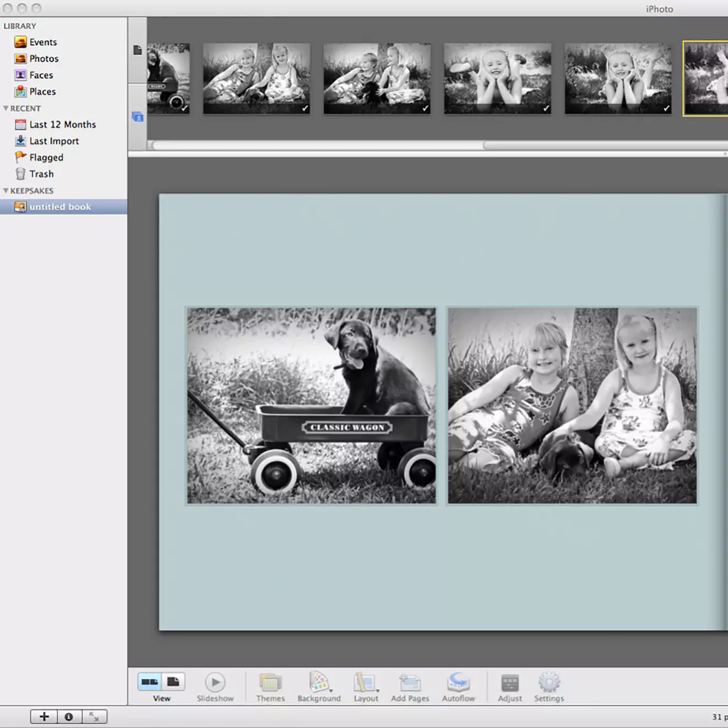This screenshot has height=728, width=728.
Task: Select girl lying down with shoe thumbnail
Action: pyautogui.click(x=497, y=79)
